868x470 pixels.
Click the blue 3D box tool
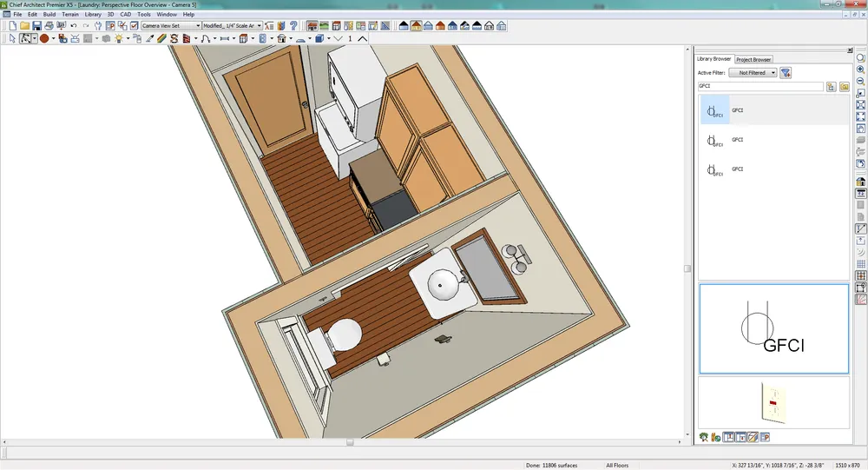(x=319, y=39)
